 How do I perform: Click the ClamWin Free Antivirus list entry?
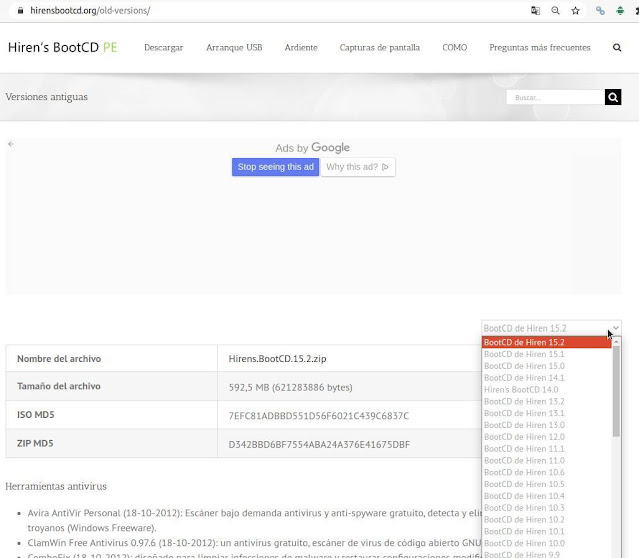tap(254, 543)
